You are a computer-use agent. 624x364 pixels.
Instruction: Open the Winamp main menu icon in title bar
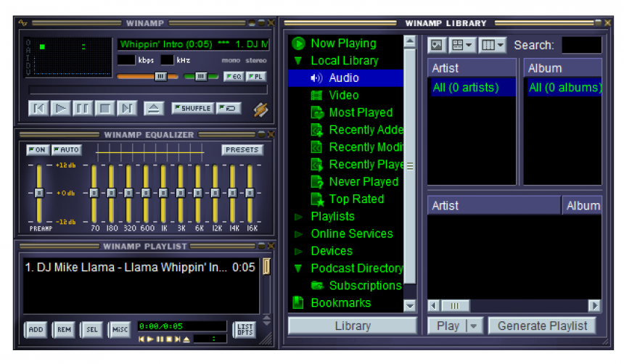[x=22, y=23]
